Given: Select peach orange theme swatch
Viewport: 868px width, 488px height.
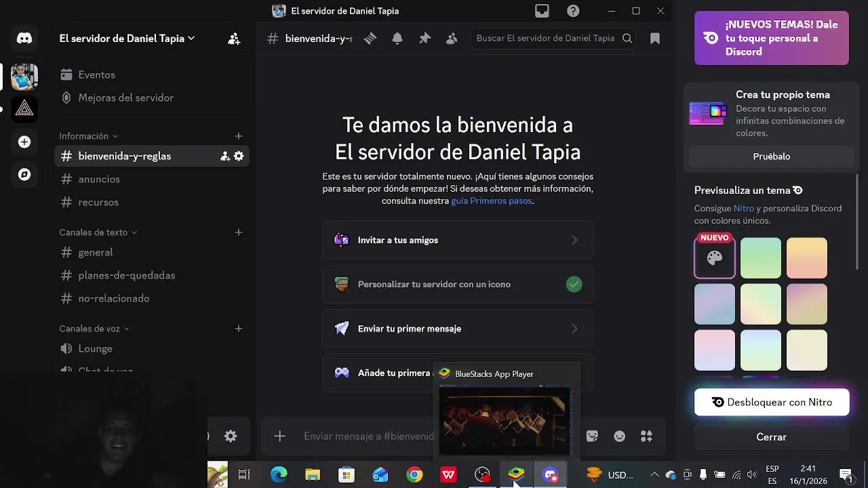Looking at the screenshot, I should pos(807,258).
